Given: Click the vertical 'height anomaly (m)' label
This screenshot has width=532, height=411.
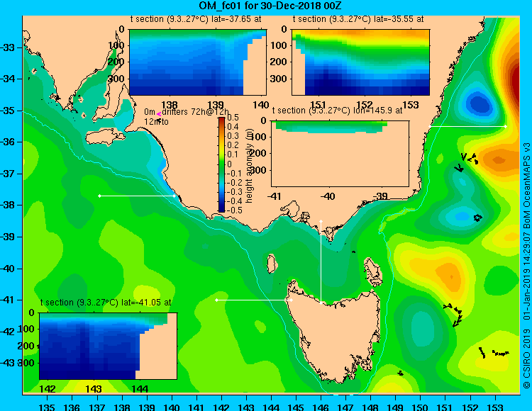Looking at the screenshot, I should tap(250, 166).
